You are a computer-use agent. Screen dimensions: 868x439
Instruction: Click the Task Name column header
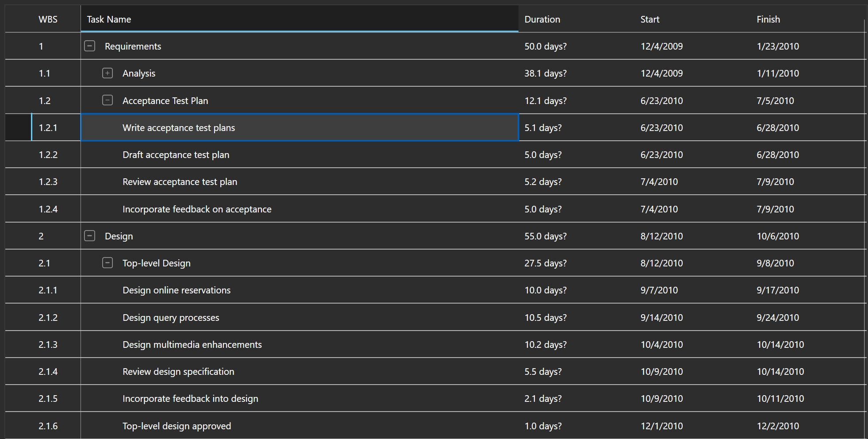click(108, 19)
